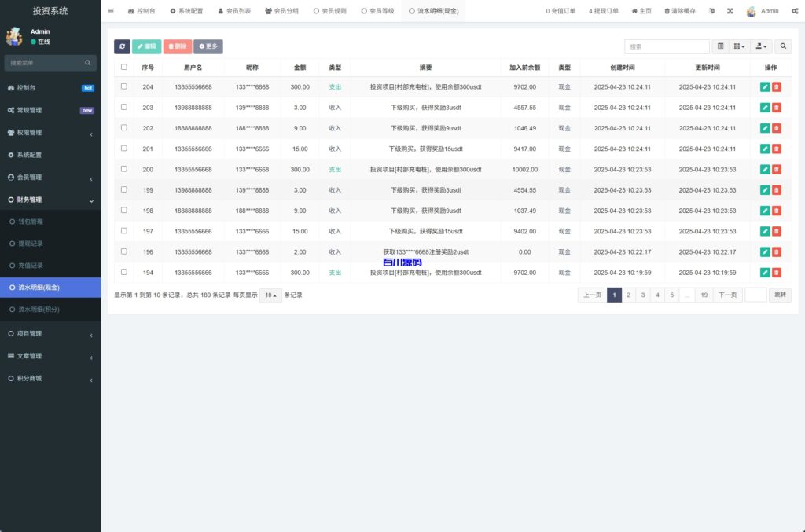Expand 积分商城 sidebar menu
The width and height of the screenshot is (805, 532).
pos(50,378)
